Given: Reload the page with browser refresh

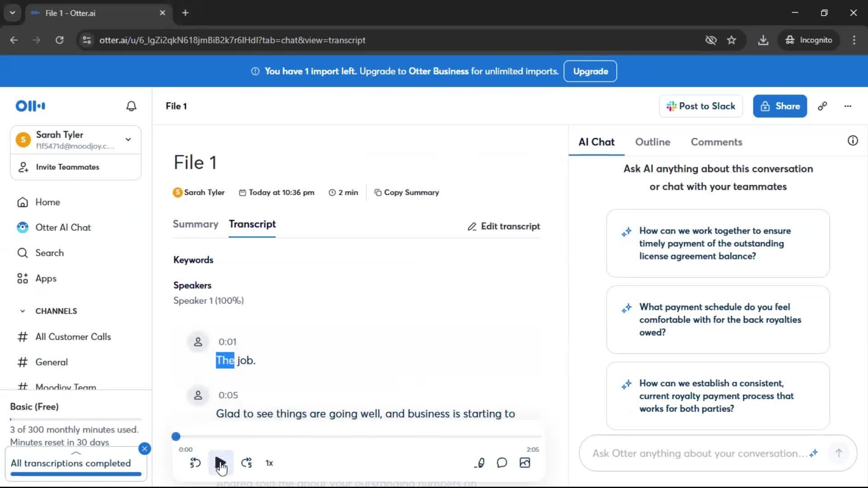Looking at the screenshot, I should pos(60,40).
